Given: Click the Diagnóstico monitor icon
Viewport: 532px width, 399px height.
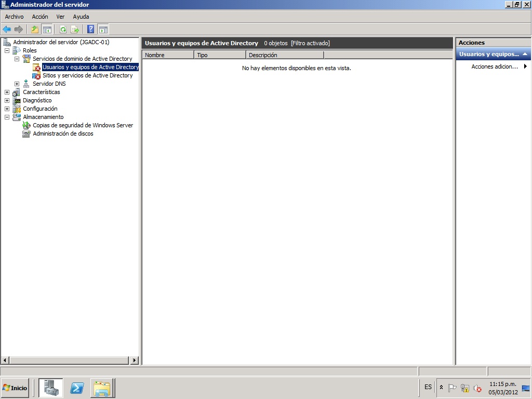Looking at the screenshot, I should [16, 100].
